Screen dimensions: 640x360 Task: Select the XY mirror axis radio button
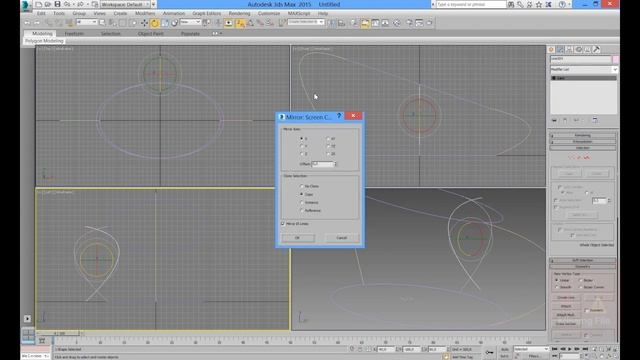[x=328, y=139]
